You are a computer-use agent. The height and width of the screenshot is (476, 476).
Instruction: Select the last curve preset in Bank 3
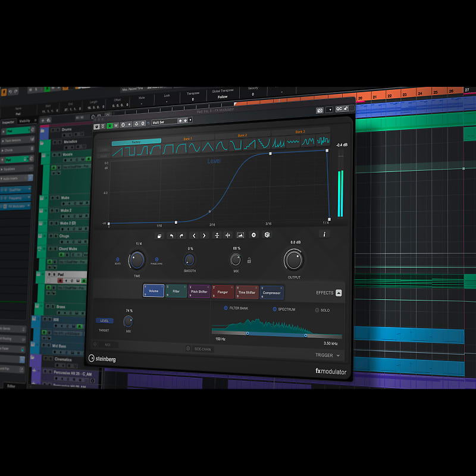point(323,140)
